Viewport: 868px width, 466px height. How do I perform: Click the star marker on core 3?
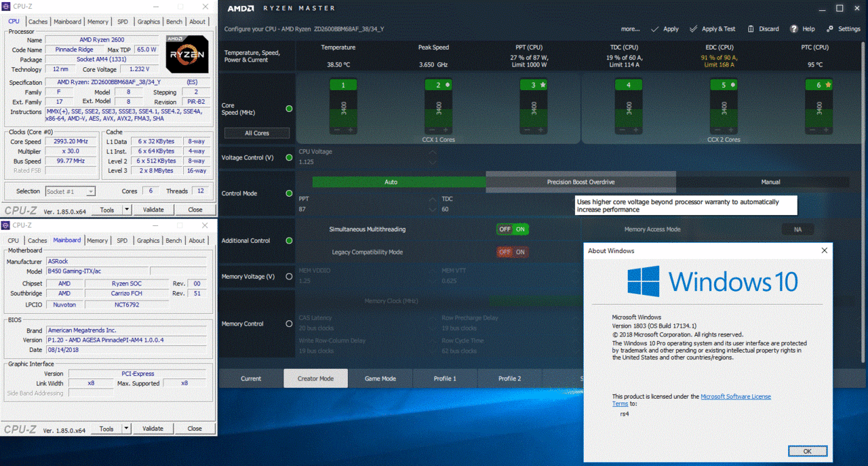[543, 85]
